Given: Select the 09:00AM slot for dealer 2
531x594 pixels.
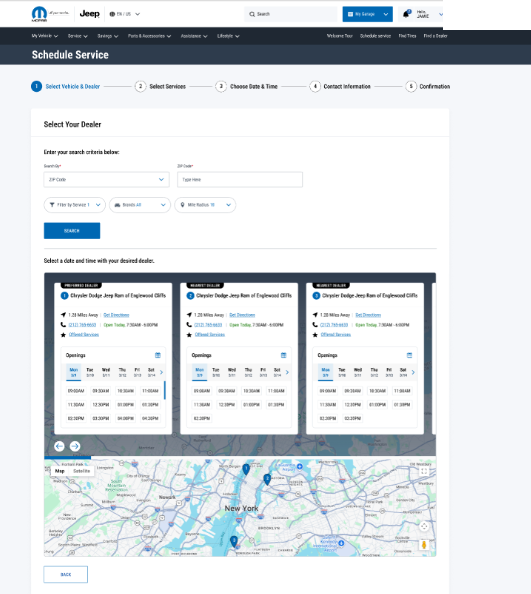Looking at the screenshot, I should [201, 391].
